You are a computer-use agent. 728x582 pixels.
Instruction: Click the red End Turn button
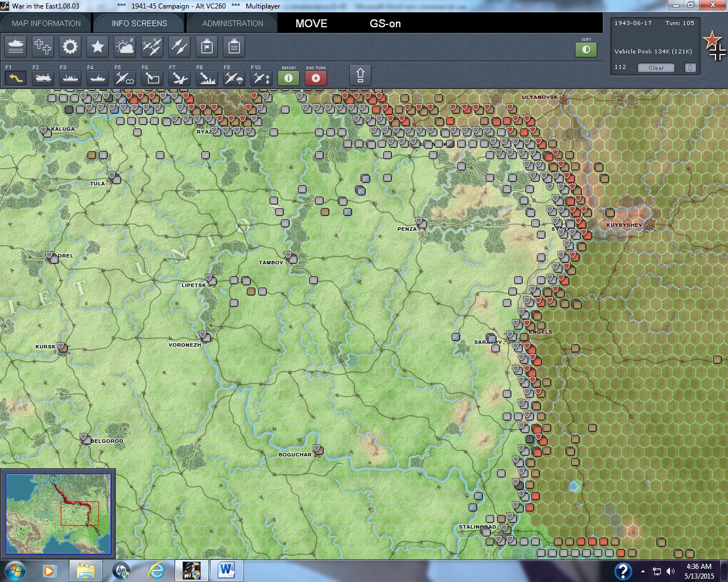coord(316,78)
